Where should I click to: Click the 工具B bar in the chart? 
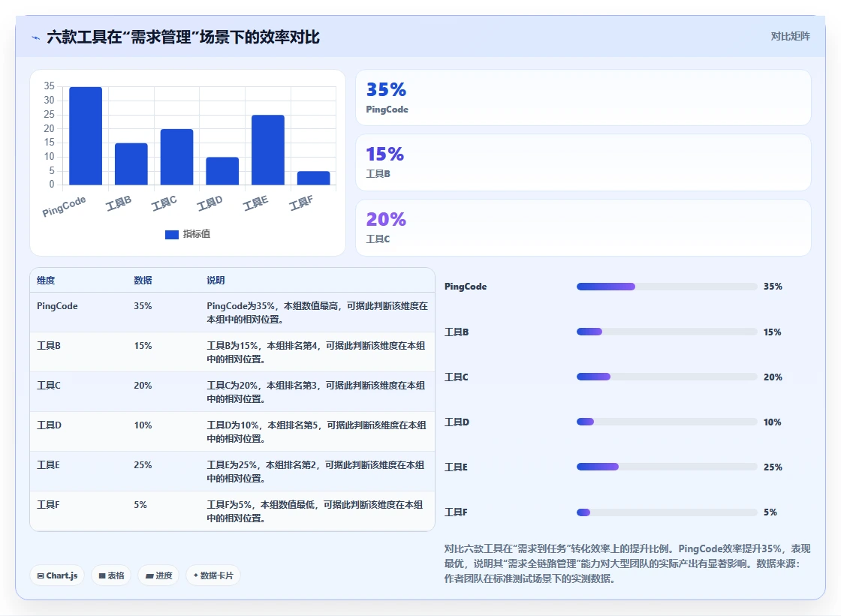coord(131,164)
